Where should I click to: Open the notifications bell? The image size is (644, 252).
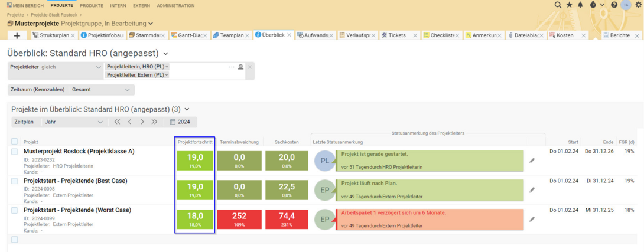pos(580,5)
